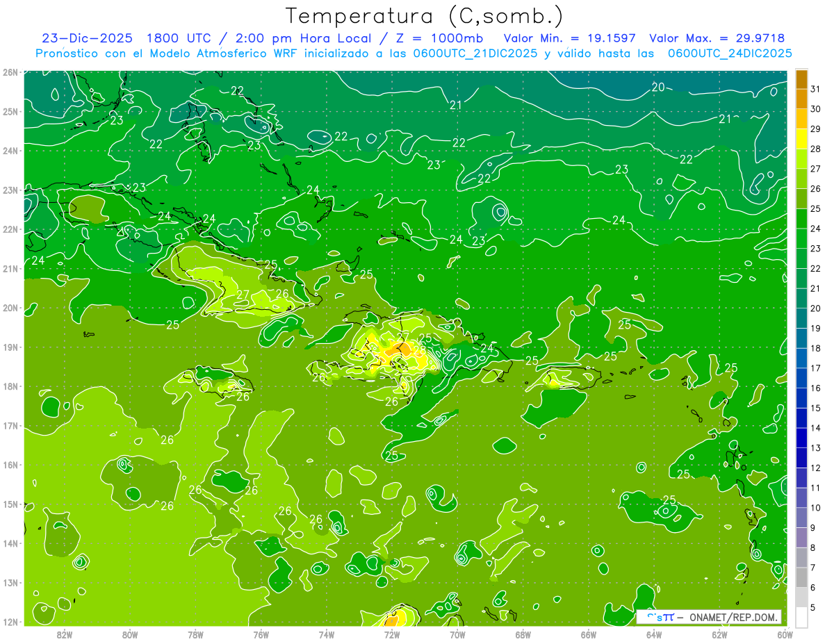Click the 7 value on the color legend
This screenshot has width=834, height=644.
[813, 568]
